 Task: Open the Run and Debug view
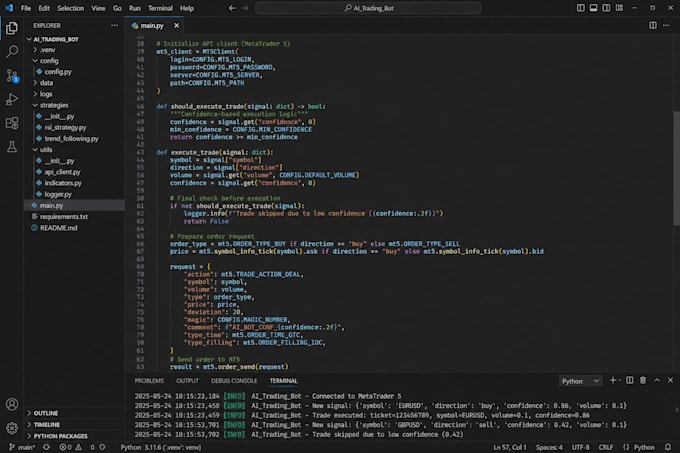coord(12,99)
